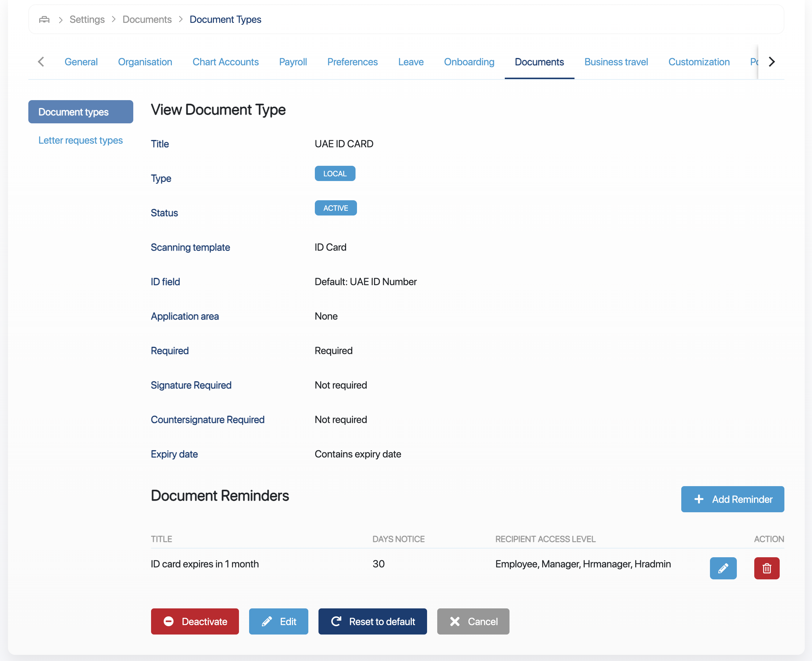Screen dimensions: 812x661
Task: Switch to the Payroll tab
Action: click(x=293, y=62)
